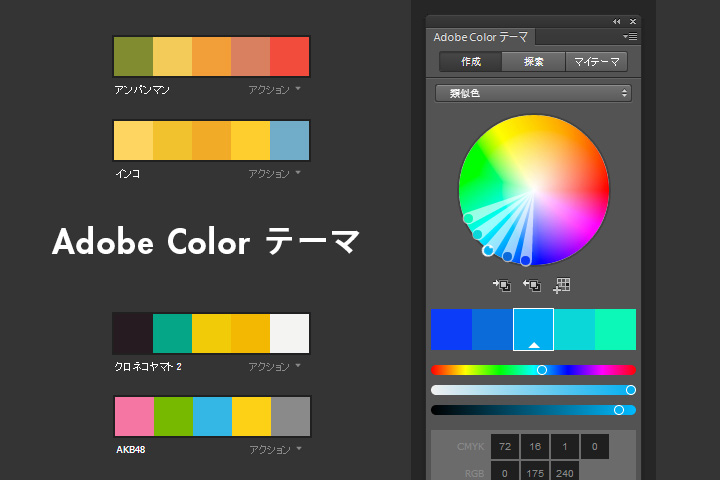Click the darkest blue marker on color wheel
Screen dimensions: 720x480
526,260
